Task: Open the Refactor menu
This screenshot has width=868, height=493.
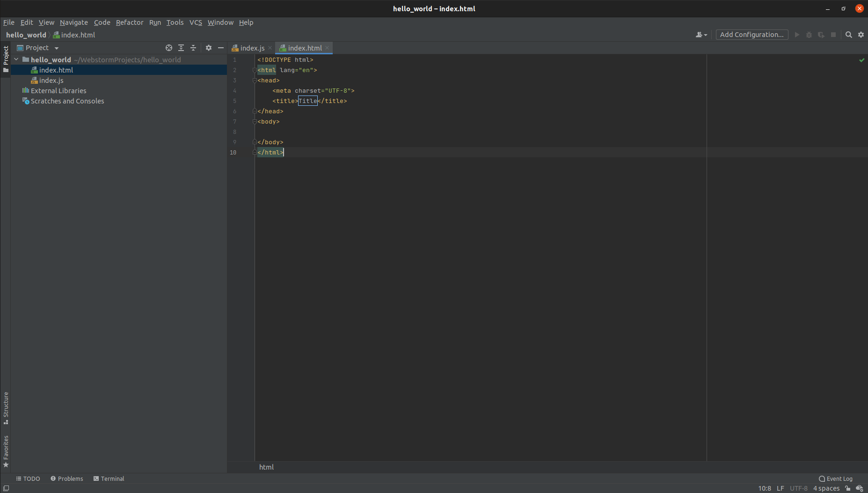Action: click(130, 22)
